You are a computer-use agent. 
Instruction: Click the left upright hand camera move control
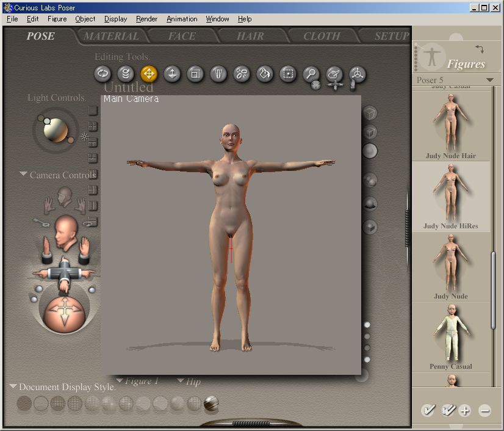coord(47,250)
